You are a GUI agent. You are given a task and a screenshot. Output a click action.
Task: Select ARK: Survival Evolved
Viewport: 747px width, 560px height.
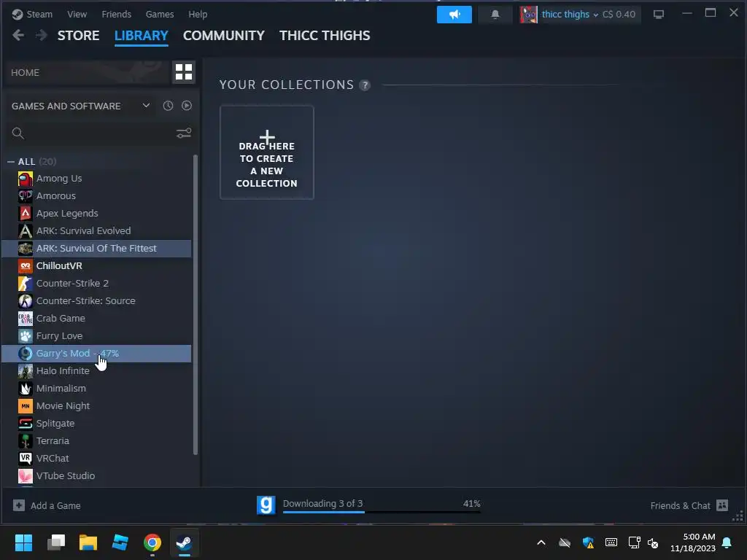[x=96, y=231]
